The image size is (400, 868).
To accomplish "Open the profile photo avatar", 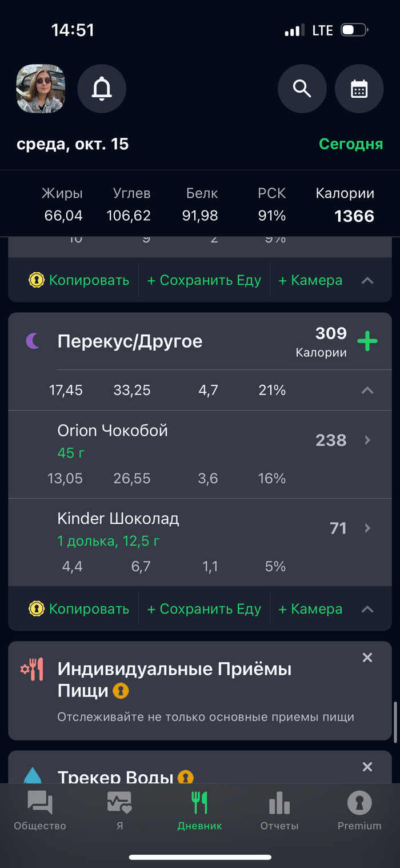I will point(41,89).
